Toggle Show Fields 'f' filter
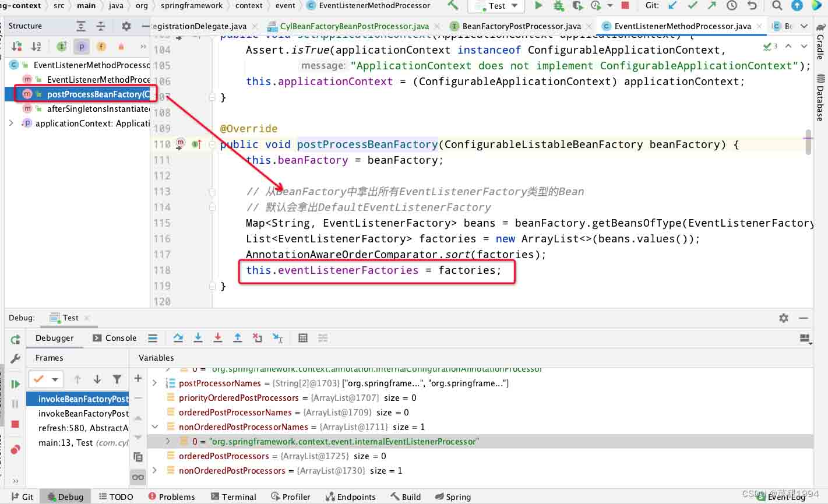Image resolution: width=828 pixels, height=504 pixels. tap(101, 47)
